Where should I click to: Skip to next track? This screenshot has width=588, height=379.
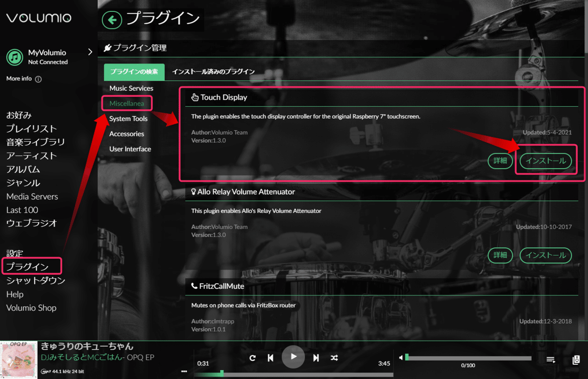click(316, 358)
